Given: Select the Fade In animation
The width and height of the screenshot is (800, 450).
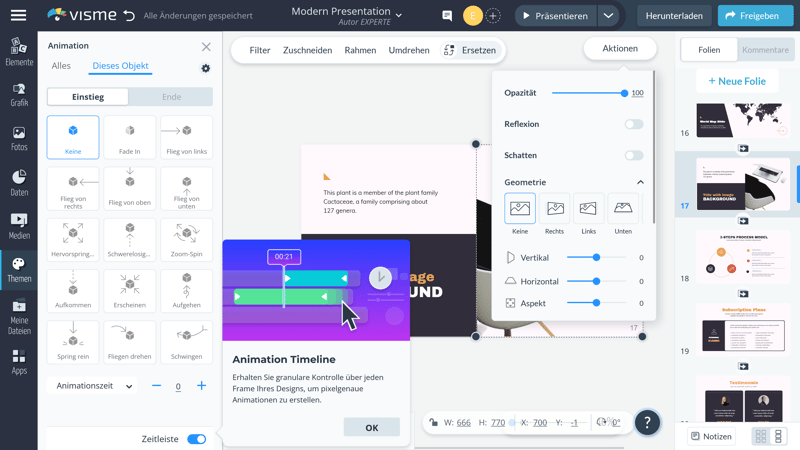Looking at the screenshot, I should tap(129, 137).
